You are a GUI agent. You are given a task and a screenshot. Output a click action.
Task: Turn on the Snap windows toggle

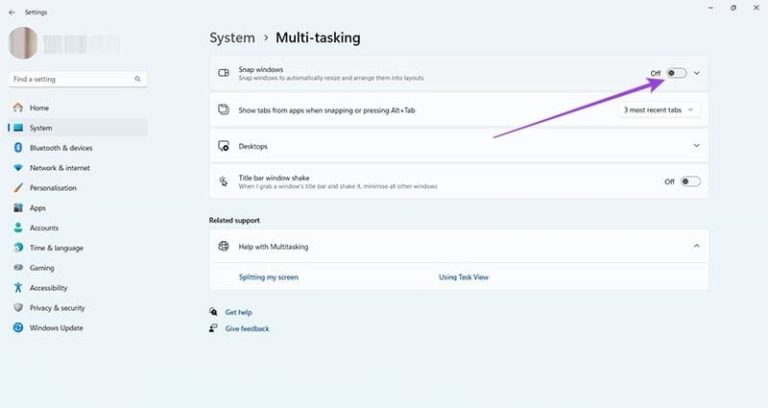click(677, 73)
